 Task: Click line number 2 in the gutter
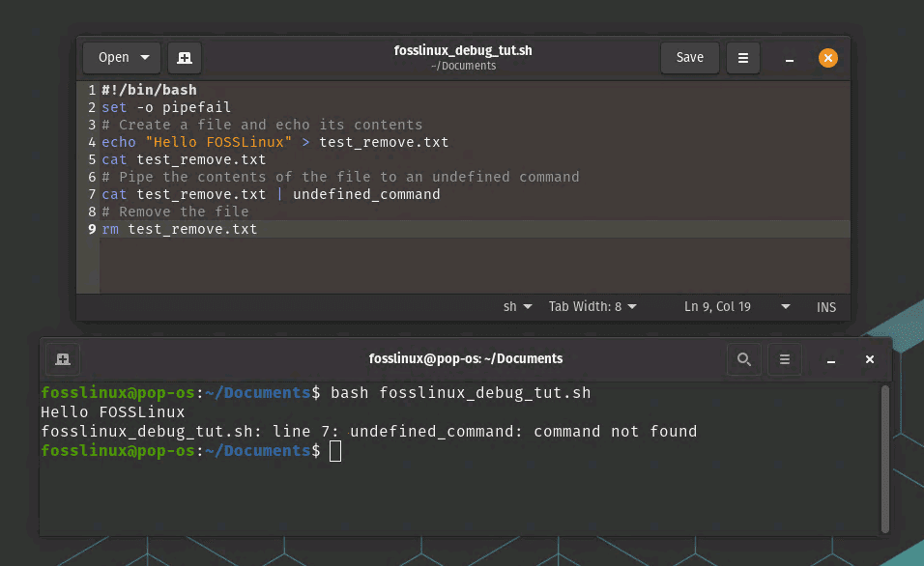[x=92, y=107]
